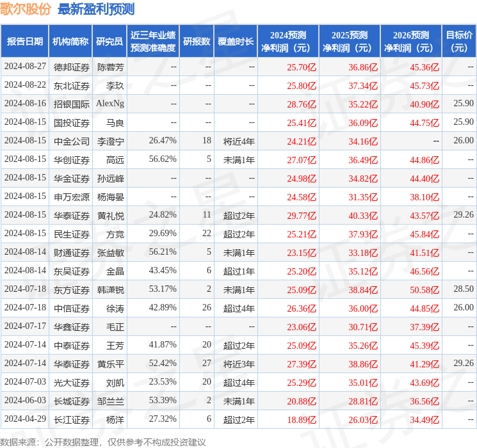The image size is (477, 448).
Task: Select analyst 邹兰兰 cell
Action: (x=110, y=401)
